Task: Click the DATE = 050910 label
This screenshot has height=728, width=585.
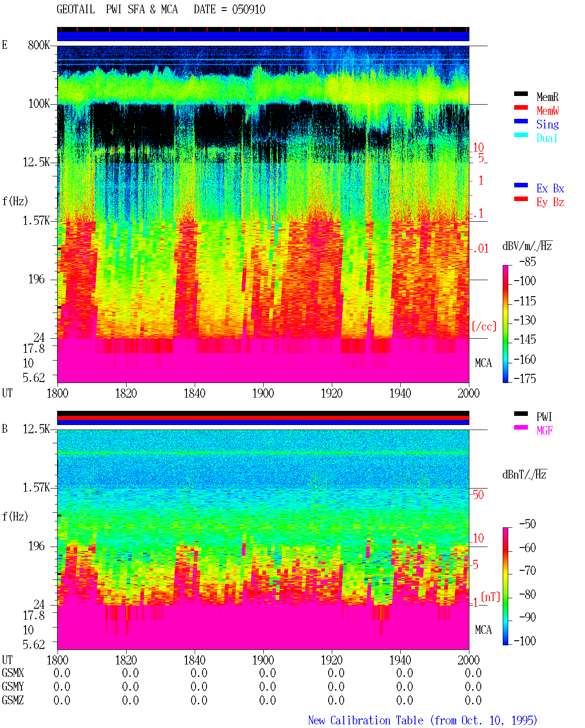Action: point(229,9)
